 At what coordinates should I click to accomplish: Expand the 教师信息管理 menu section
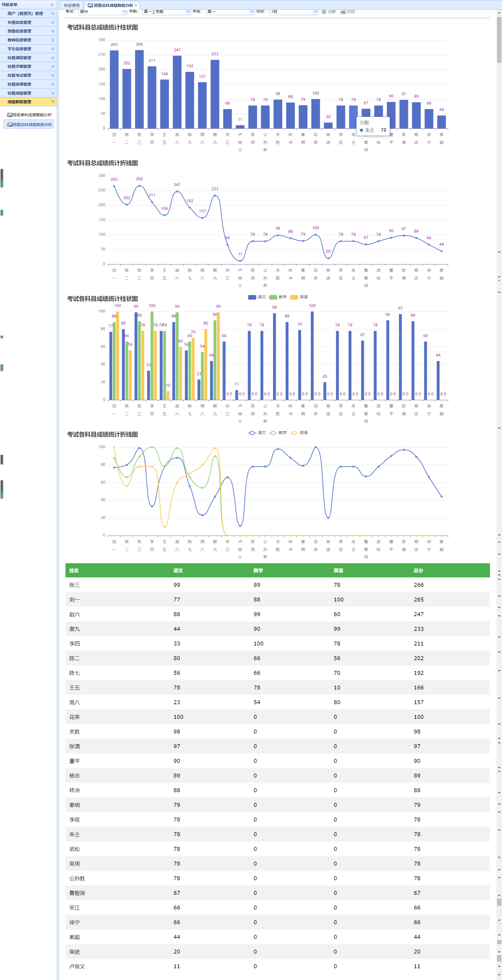[29, 40]
